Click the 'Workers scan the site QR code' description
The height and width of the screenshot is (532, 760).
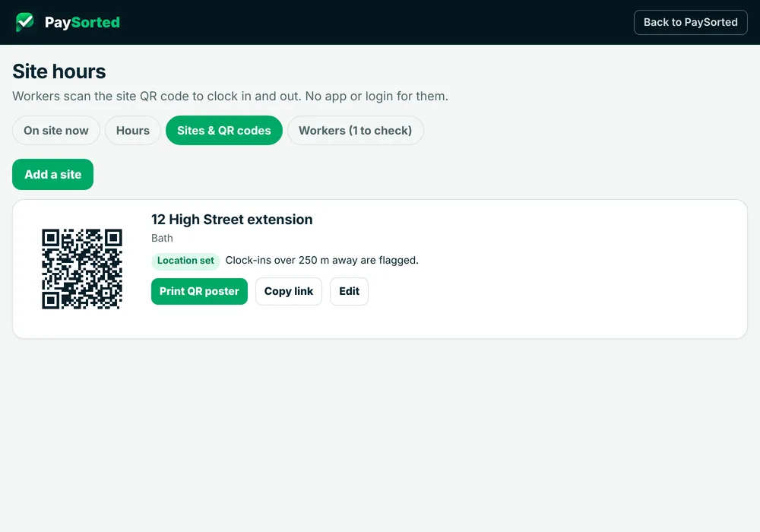click(230, 96)
